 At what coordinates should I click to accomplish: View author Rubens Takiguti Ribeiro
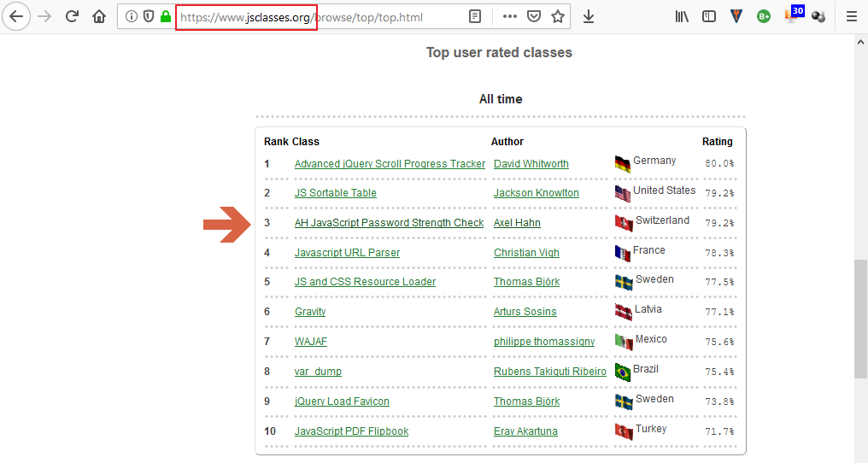click(x=550, y=372)
